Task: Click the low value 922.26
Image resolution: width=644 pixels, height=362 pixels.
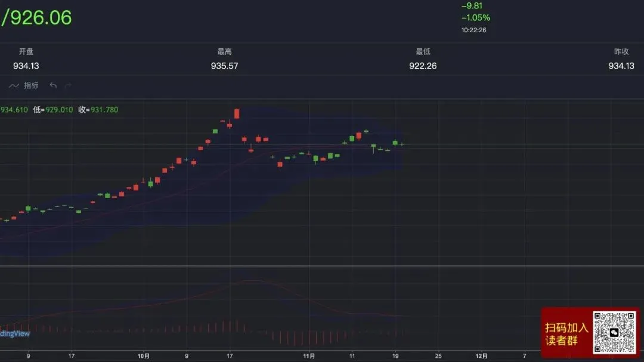Action: 423,66
